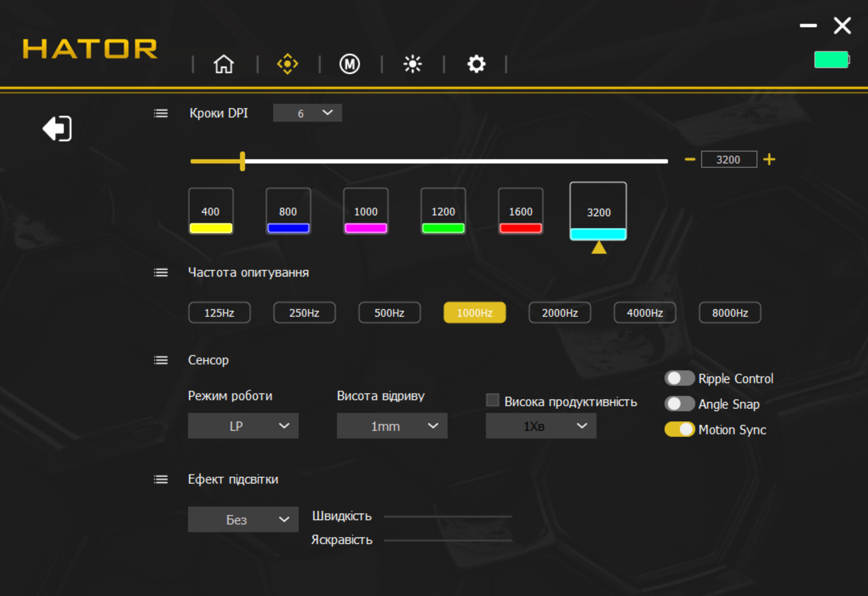
Task: Open the Режим роботи LP dropdown
Action: click(x=243, y=426)
